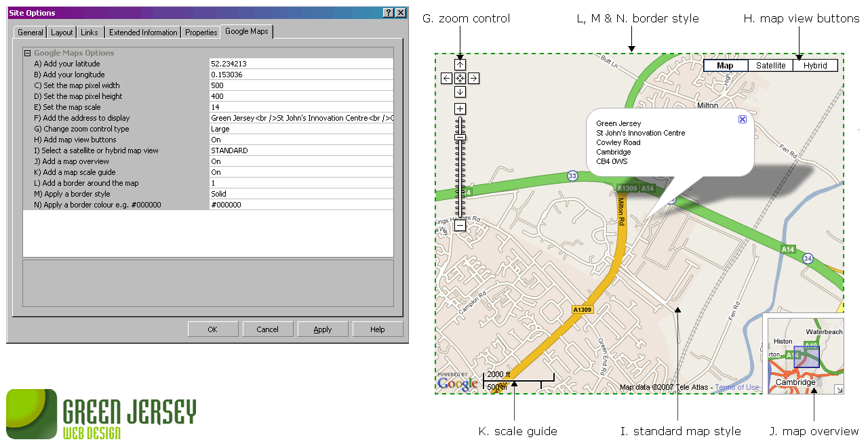Click the zoom slider handle
This screenshot has width=868, height=446.
[x=460, y=137]
